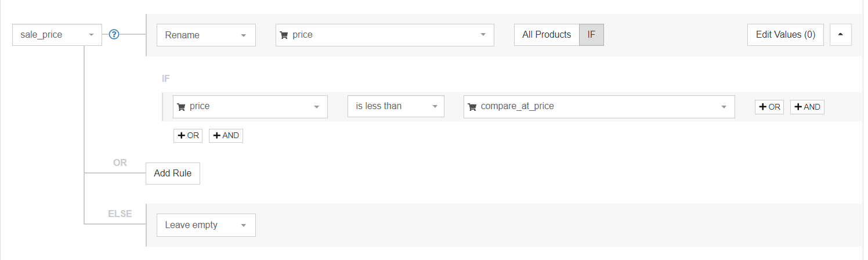Add an OR condition group below the IF row
Viewport: 868px width, 260px height.
188,136
